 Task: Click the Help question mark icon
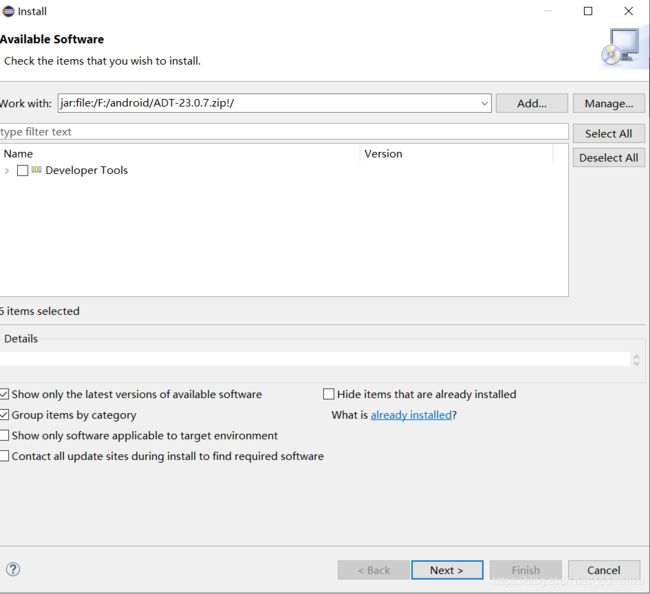tap(13, 569)
